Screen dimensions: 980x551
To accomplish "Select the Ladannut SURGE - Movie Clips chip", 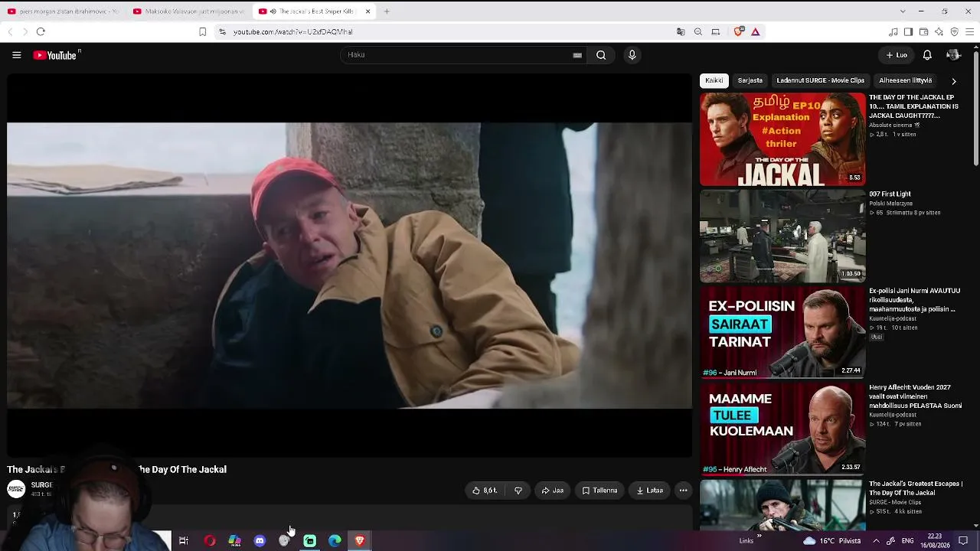I will 820,80.
